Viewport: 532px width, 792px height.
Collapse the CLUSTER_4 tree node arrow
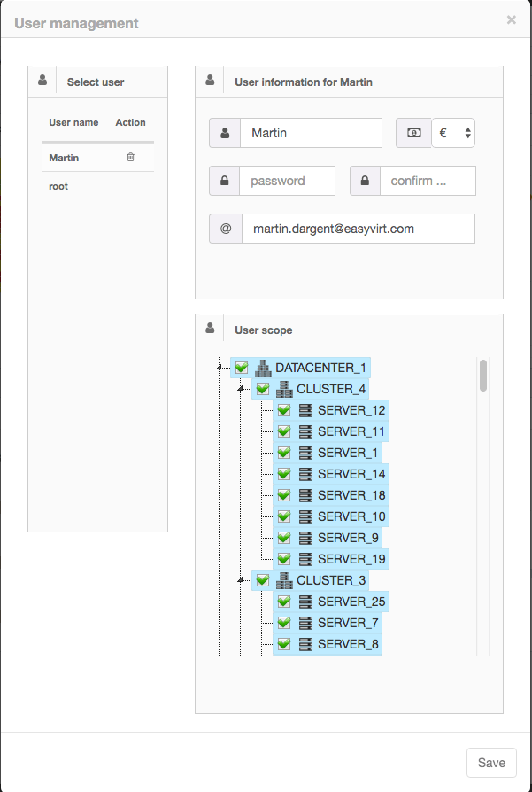coord(240,389)
